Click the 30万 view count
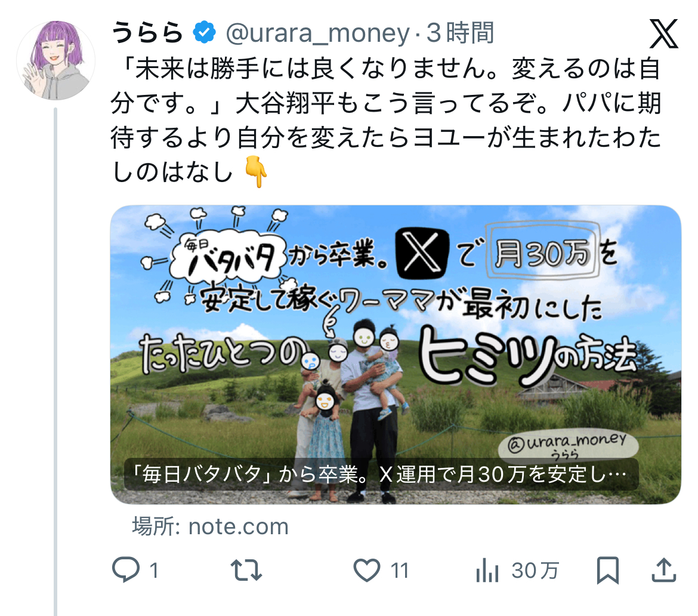The height and width of the screenshot is (616, 698). point(535,571)
